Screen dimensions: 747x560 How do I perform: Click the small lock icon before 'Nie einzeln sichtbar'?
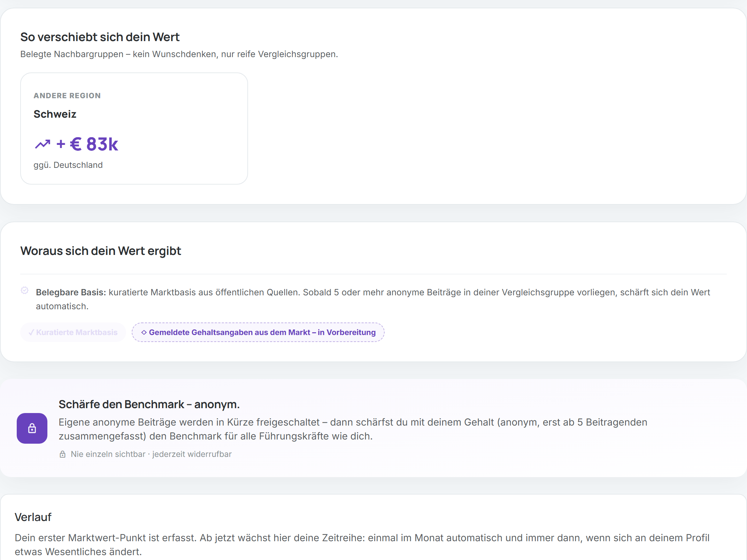(x=63, y=454)
